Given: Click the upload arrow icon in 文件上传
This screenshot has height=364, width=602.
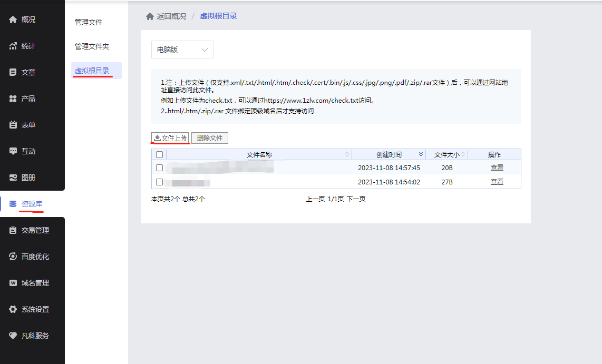Looking at the screenshot, I should click(x=158, y=137).
